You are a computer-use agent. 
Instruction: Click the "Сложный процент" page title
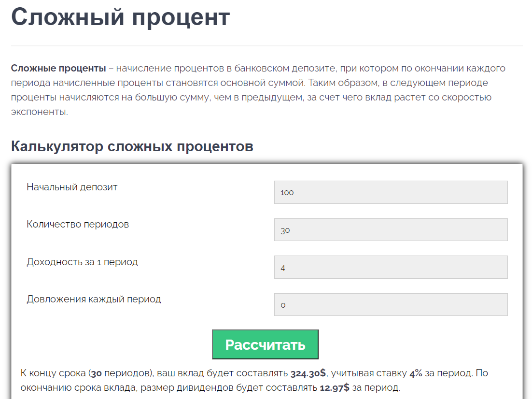pos(120,17)
